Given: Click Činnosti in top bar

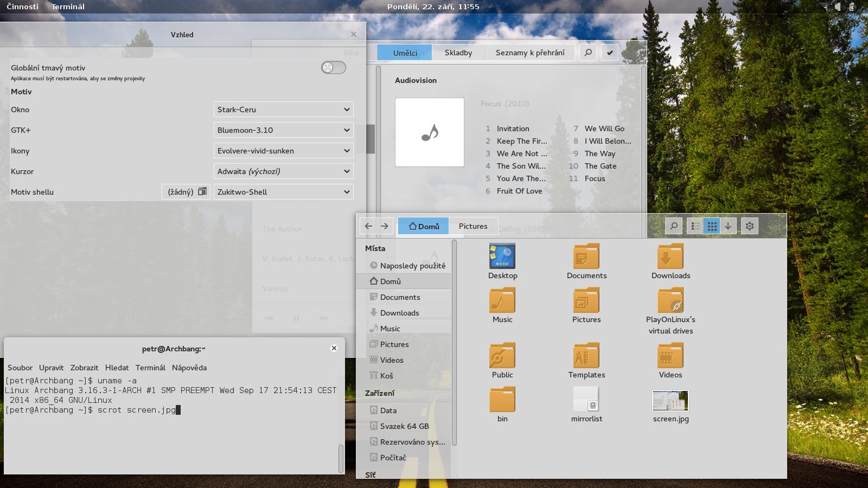Looking at the screenshot, I should (22, 7).
